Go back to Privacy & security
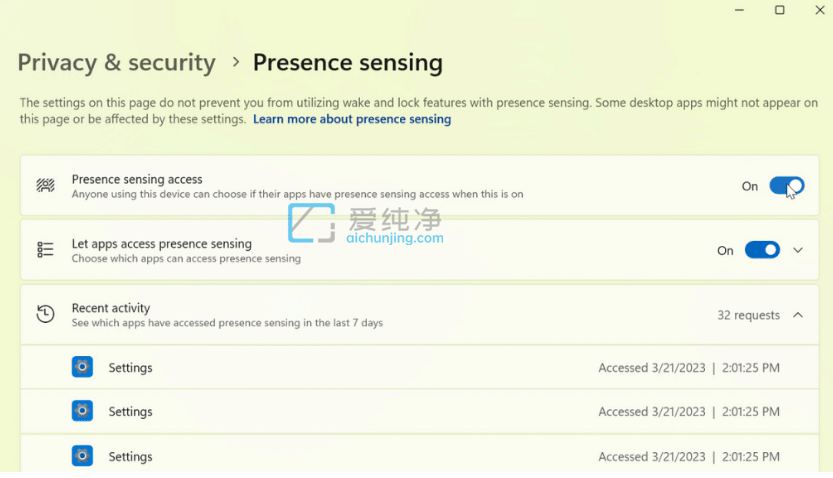Image resolution: width=833 pixels, height=478 pixels. point(116,62)
